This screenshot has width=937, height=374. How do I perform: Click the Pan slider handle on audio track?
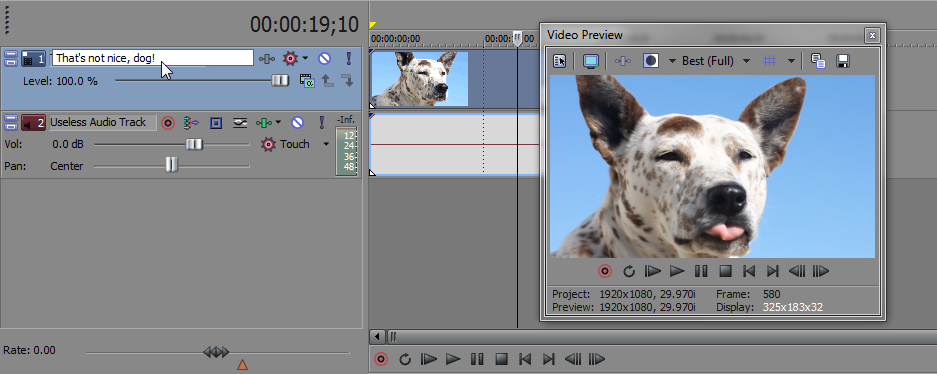(172, 164)
